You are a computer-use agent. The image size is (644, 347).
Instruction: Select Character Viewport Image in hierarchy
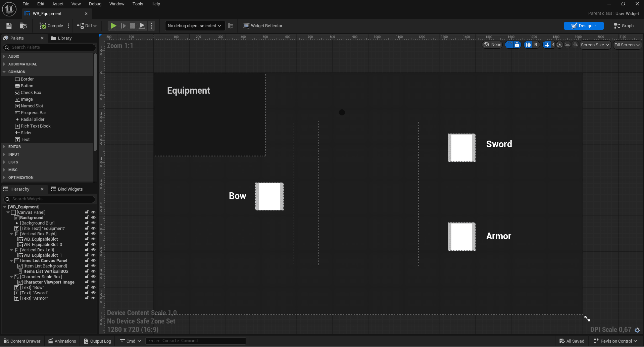(46, 282)
